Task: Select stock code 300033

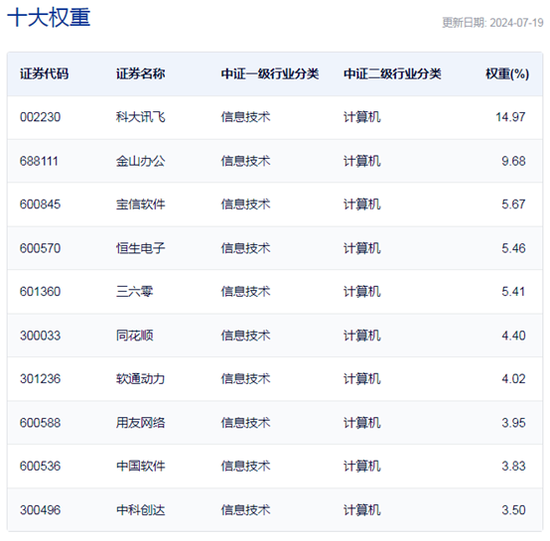Action: (40, 336)
